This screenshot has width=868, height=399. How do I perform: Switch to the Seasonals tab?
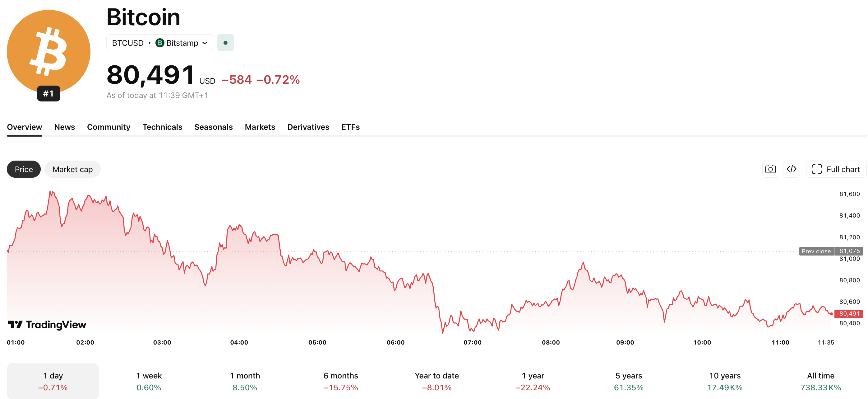click(x=213, y=127)
